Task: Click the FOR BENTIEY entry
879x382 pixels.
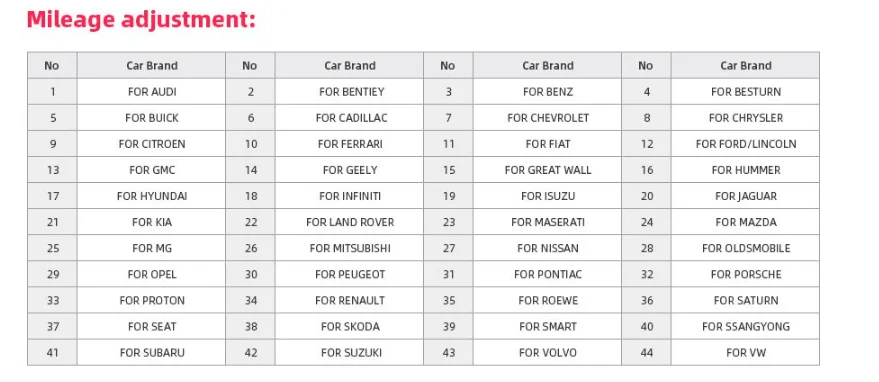Action: point(349,91)
